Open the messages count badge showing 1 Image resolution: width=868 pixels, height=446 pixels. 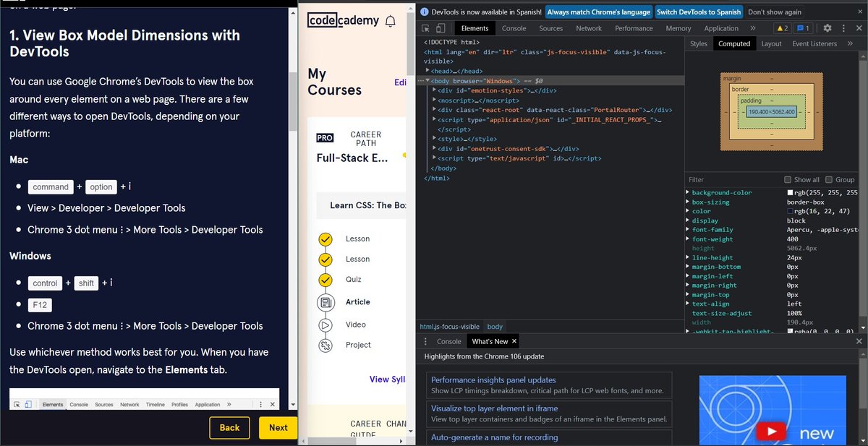[803, 28]
